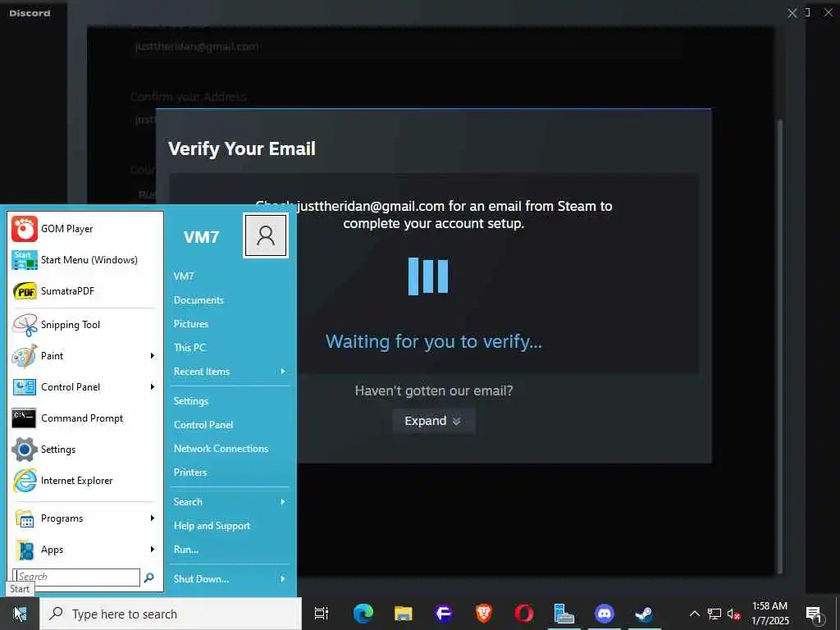Screen dimensions: 840x630
Task: Launch the Start Menu (Windows) entry
Action: (x=84, y=260)
